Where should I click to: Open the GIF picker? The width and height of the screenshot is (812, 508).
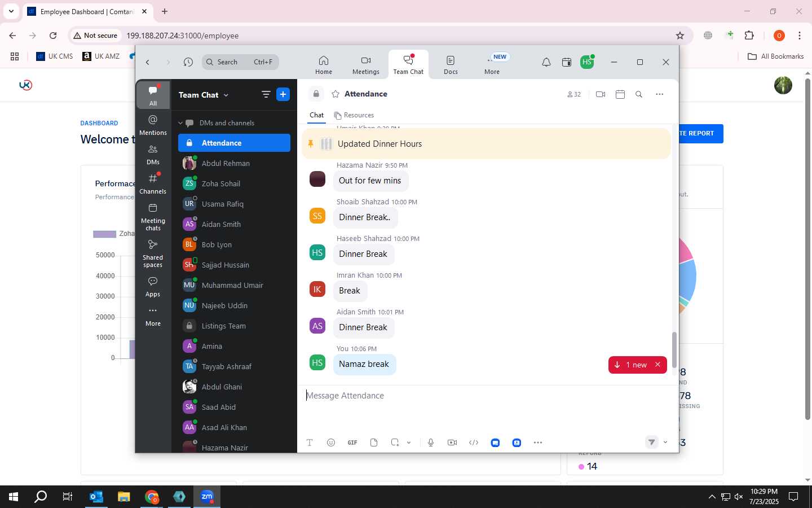(352, 443)
